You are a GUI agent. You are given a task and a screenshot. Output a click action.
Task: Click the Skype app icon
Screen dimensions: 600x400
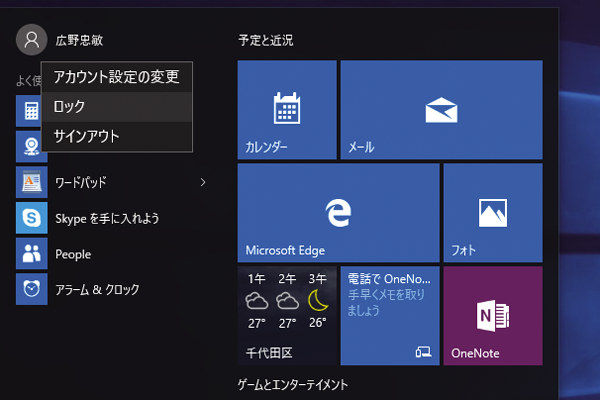pos(31,218)
